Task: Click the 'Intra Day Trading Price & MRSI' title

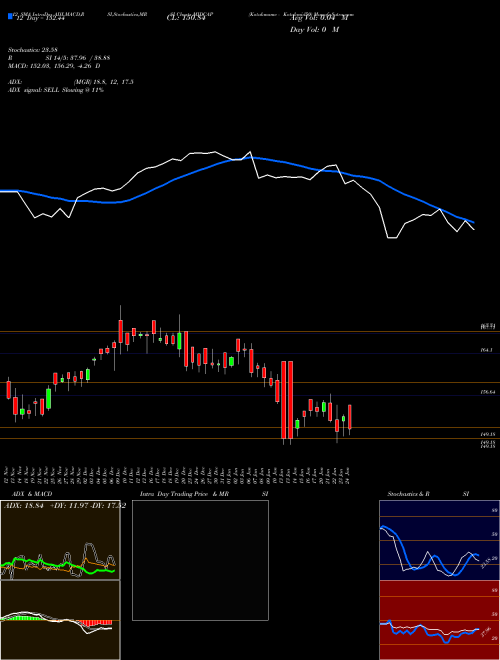Action: click(204, 494)
